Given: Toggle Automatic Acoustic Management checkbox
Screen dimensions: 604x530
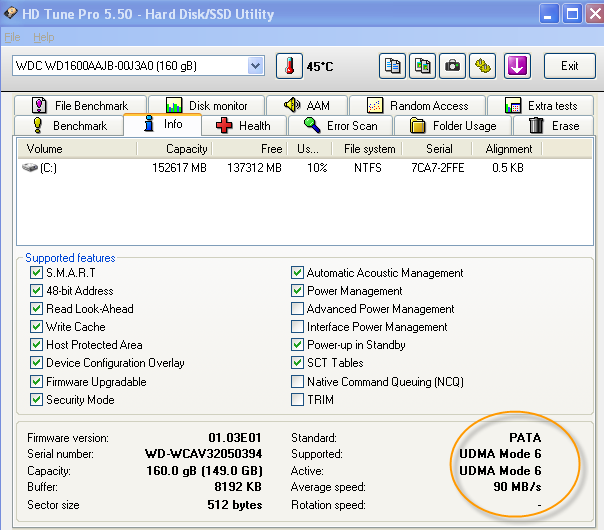Looking at the screenshot, I should [x=297, y=273].
